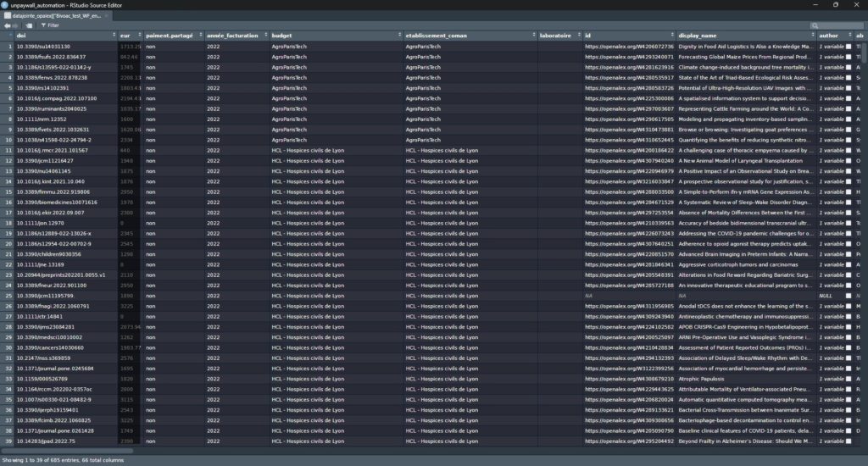Image resolution: width=868 pixels, height=466 pixels.
Task: Click the search input field
Action: [x=839, y=25]
